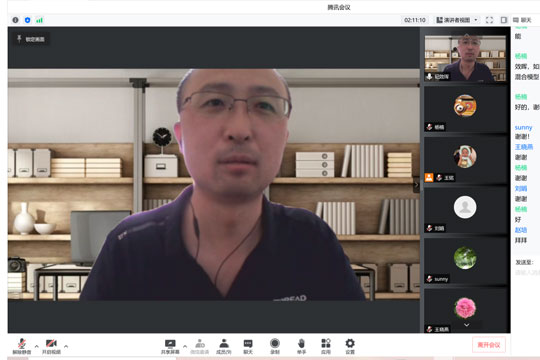
Task: Open settings gear in bottom toolbar
Action: 350,347
